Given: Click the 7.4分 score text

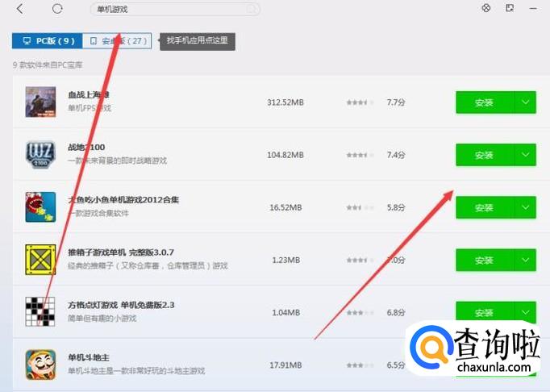Looking at the screenshot, I should [396, 155].
